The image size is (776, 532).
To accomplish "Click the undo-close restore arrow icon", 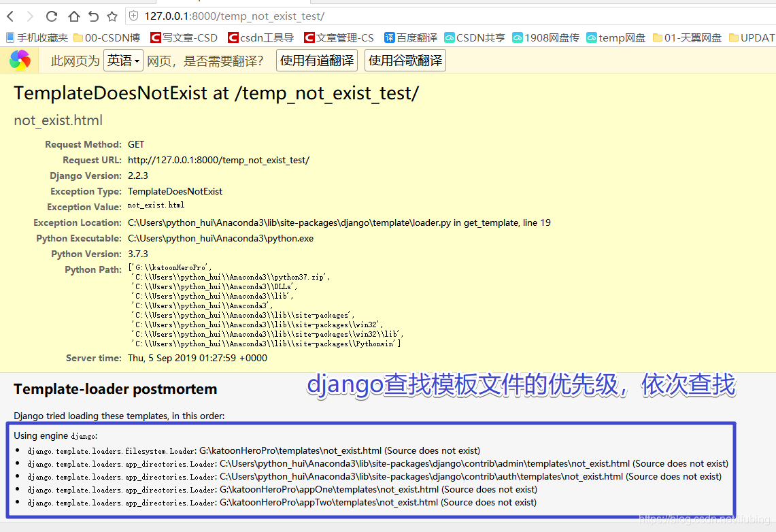I will pos(93,16).
